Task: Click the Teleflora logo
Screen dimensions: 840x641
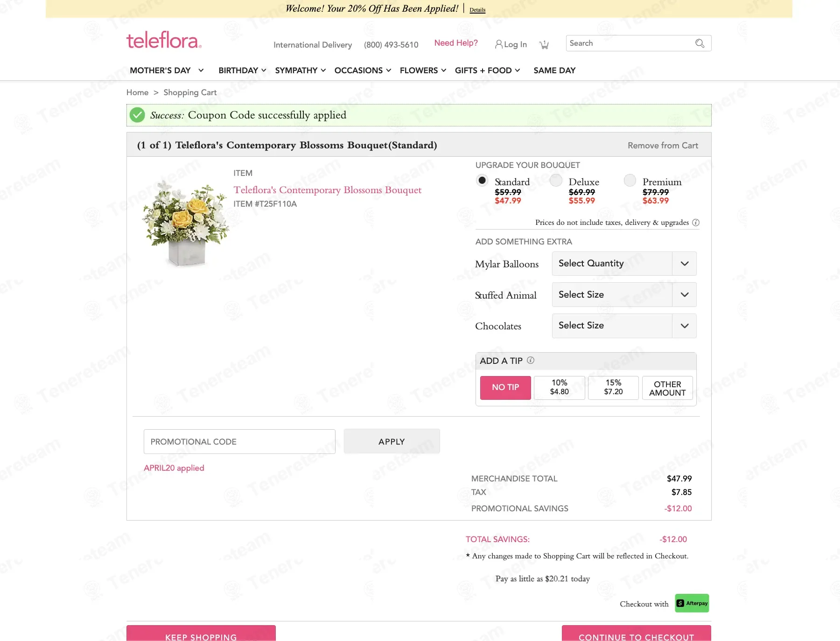Action: coord(164,41)
